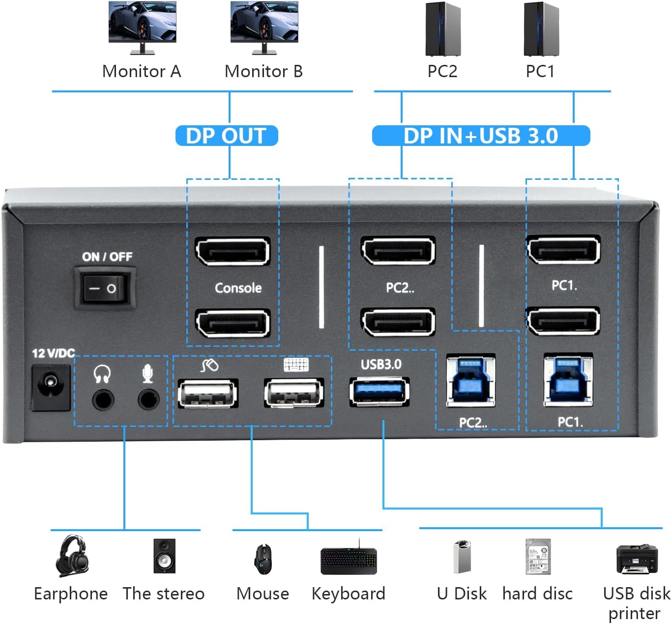The image size is (672, 624).
Task: Click the U Disk caption
Action: coord(462,594)
